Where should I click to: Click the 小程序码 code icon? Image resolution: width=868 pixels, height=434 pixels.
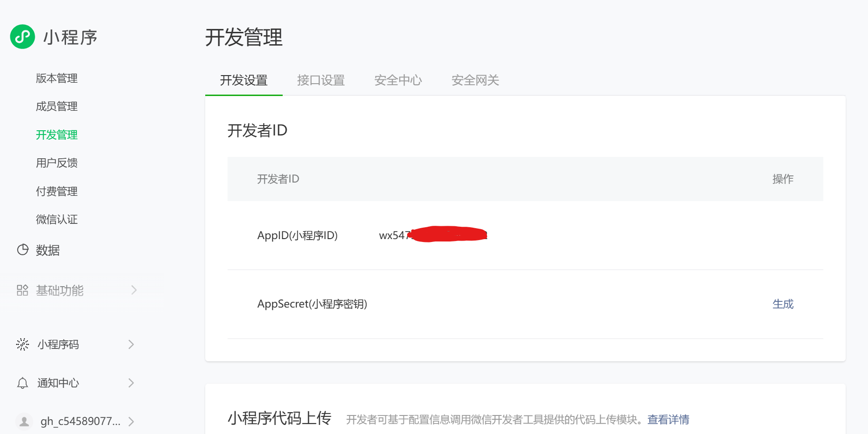[22, 344]
